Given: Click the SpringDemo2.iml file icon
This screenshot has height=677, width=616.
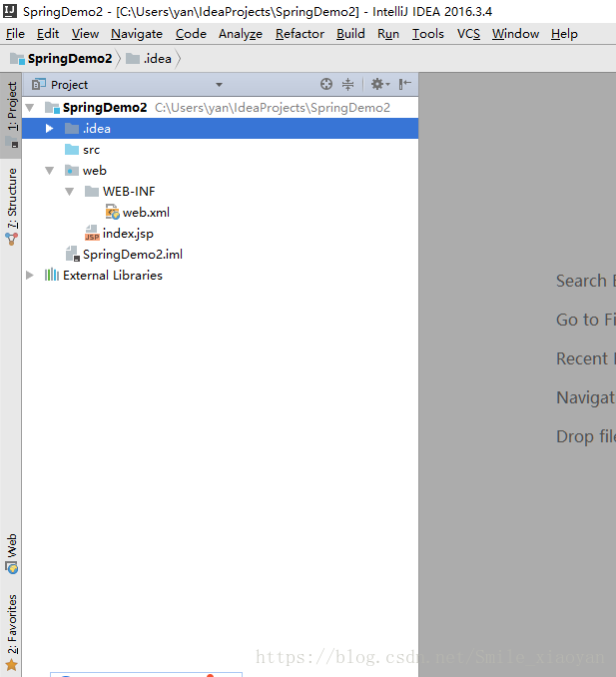Looking at the screenshot, I should tap(73, 254).
